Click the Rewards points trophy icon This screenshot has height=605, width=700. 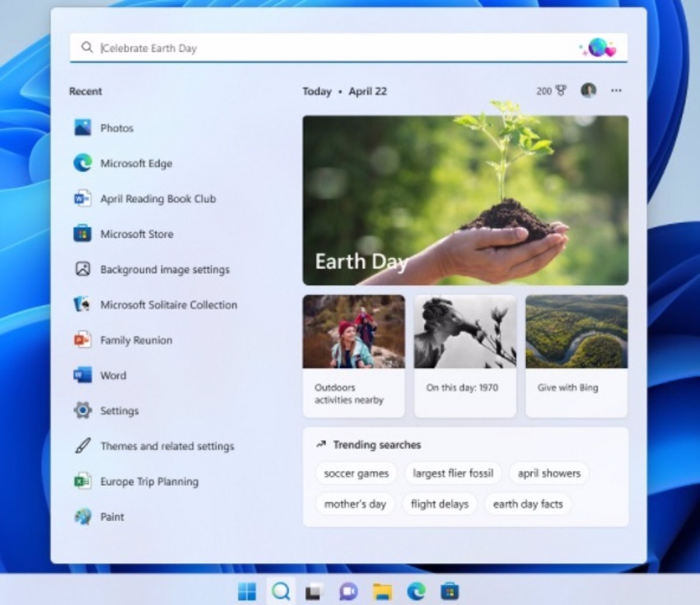(562, 91)
